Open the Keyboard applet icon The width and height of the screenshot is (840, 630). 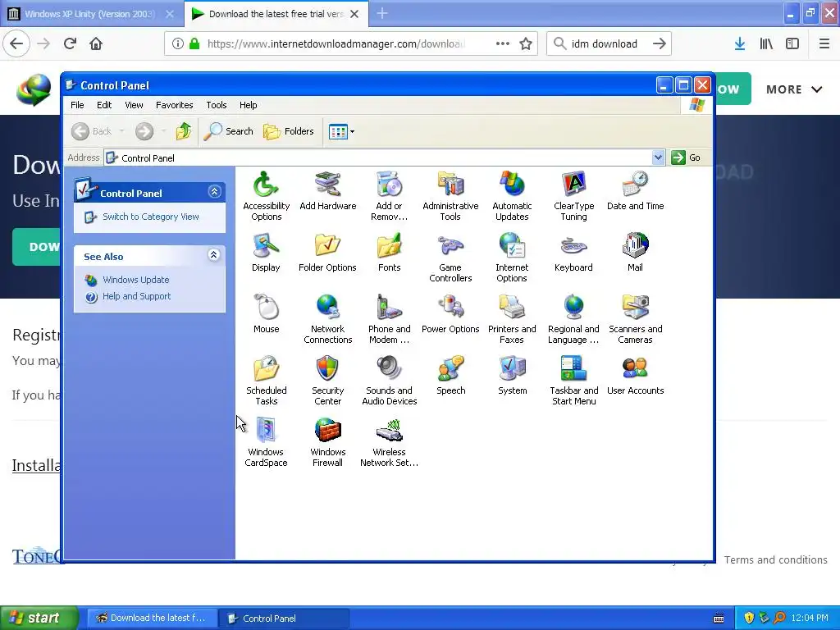coord(573,253)
